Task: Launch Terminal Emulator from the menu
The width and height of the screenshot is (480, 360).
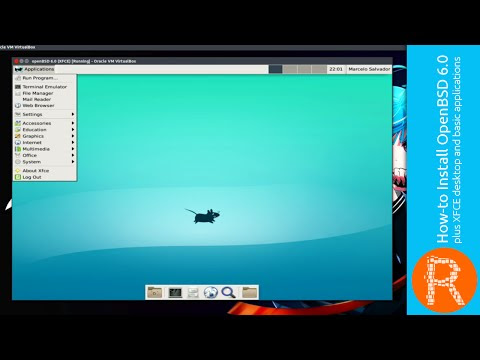Action: [x=45, y=87]
